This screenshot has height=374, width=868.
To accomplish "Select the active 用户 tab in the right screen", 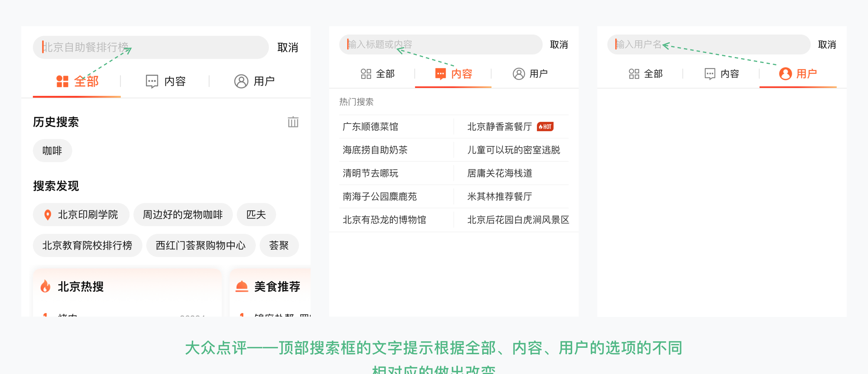I will click(798, 74).
